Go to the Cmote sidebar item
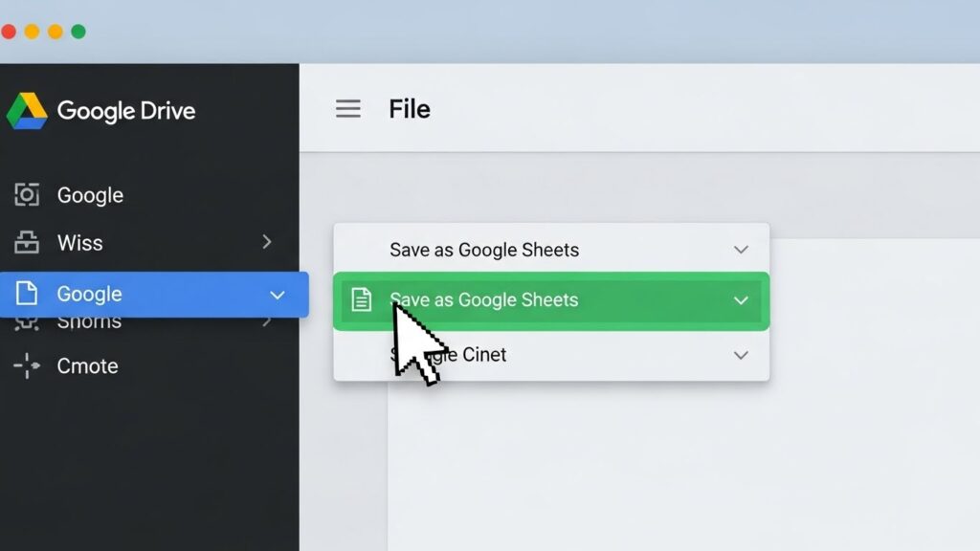980x551 pixels. click(x=88, y=365)
